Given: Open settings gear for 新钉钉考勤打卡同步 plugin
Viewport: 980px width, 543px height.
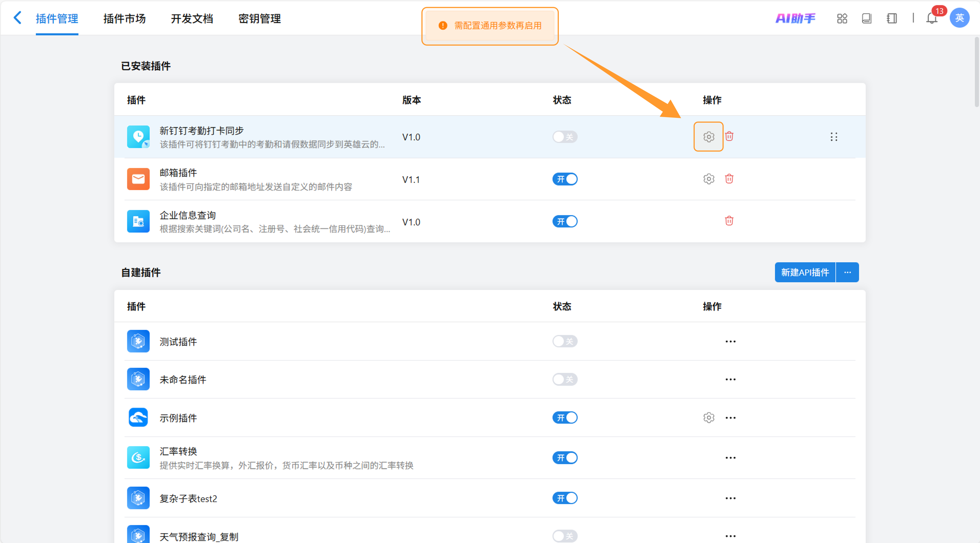Looking at the screenshot, I should (x=708, y=136).
